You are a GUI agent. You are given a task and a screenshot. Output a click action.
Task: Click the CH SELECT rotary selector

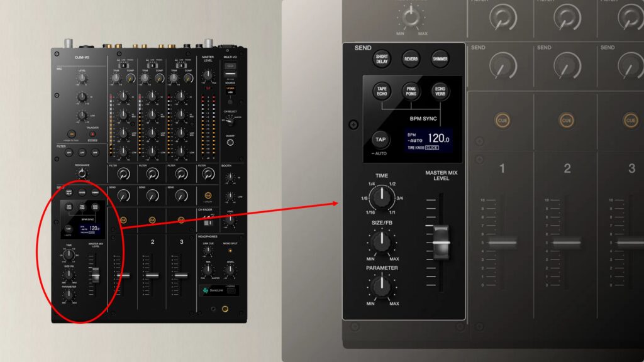point(230,121)
